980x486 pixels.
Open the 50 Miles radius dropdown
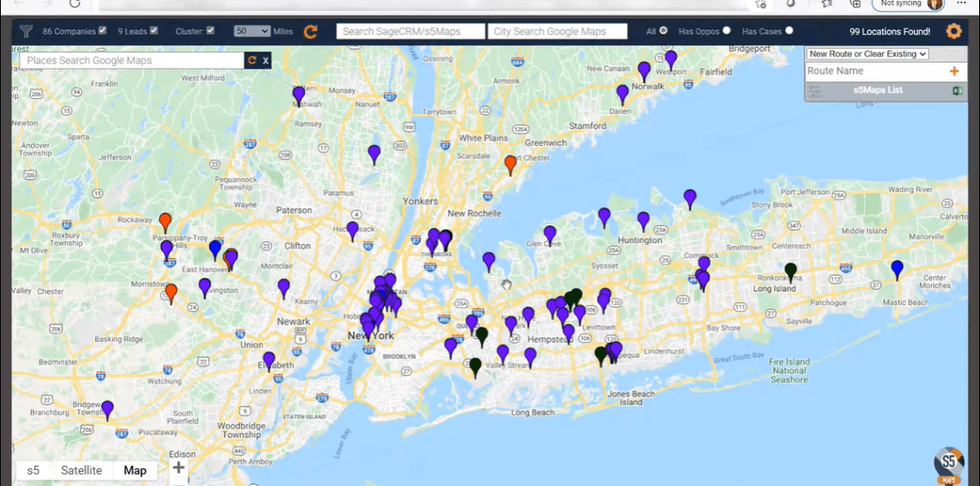pyautogui.click(x=252, y=31)
